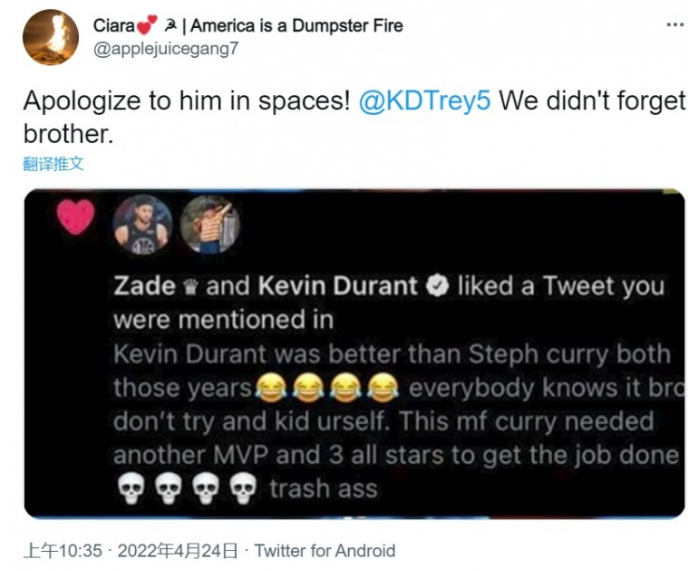Click the verified badge beside Kevin Durant
699x571 pixels.
click(437, 286)
